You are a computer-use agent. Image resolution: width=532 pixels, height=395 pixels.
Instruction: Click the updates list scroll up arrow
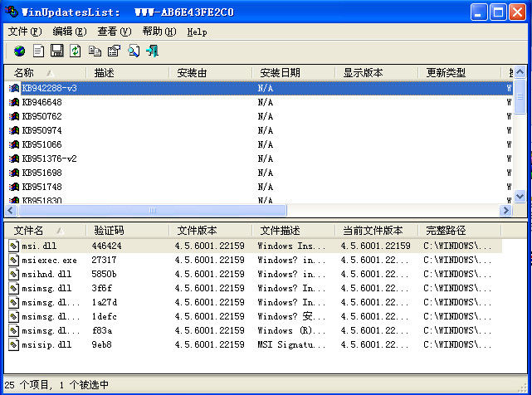click(x=520, y=72)
